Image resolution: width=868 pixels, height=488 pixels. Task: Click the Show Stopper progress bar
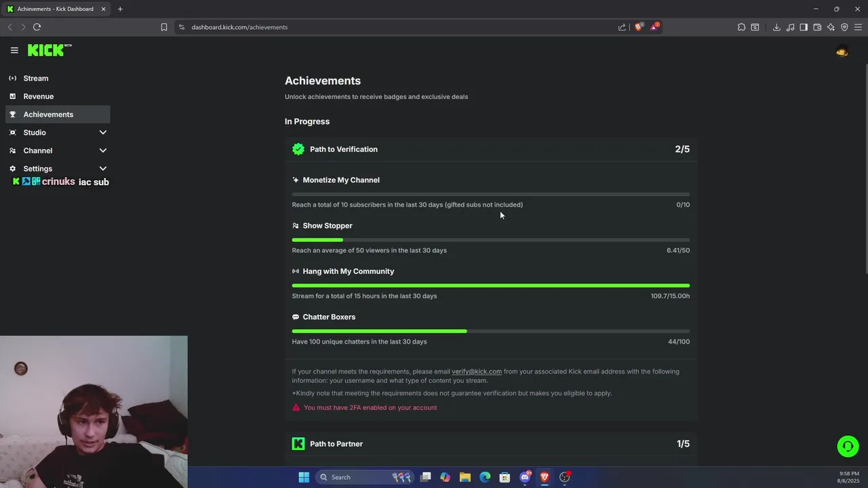click(x=491, y=240)
